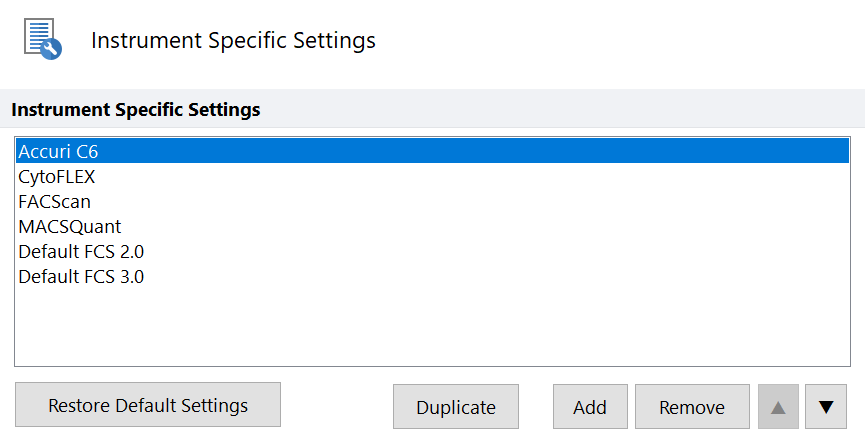
Task: Click the settings document wrench icon
Action: [43, 39]
